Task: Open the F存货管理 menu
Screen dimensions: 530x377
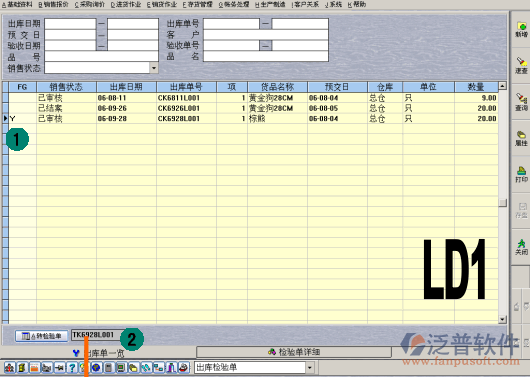Action: coord(197,4)
